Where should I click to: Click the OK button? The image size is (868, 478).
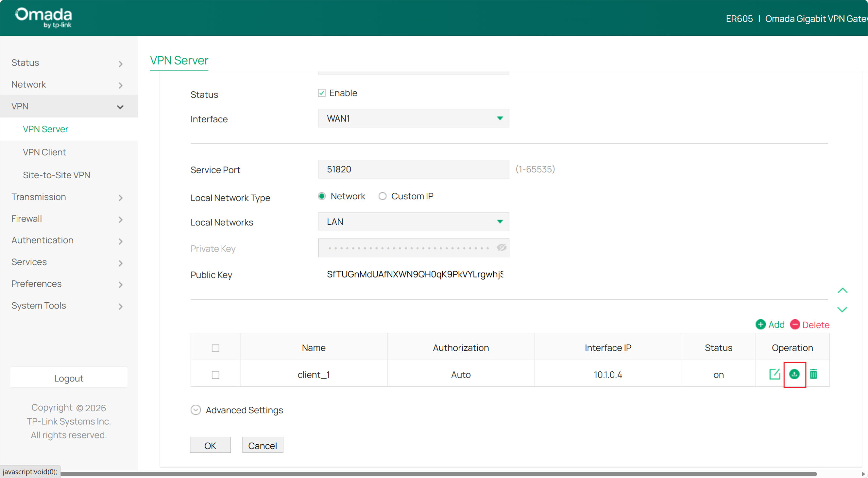pos(210,445)
